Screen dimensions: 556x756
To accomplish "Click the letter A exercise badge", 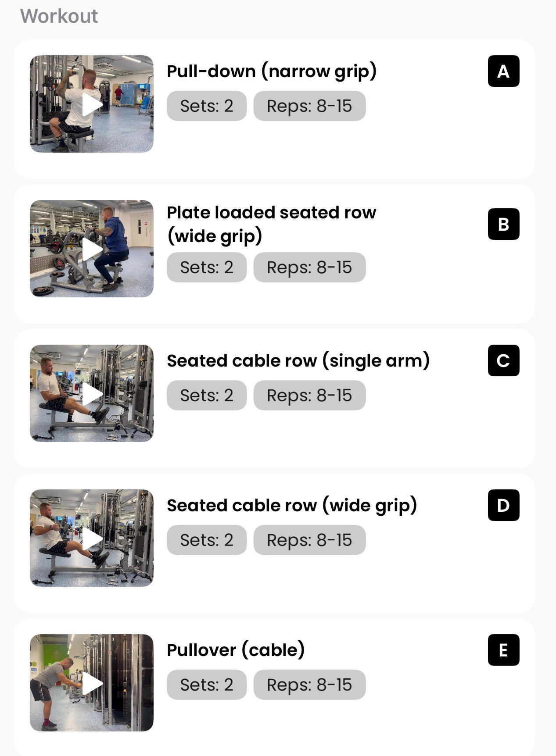I will [503, 71].
